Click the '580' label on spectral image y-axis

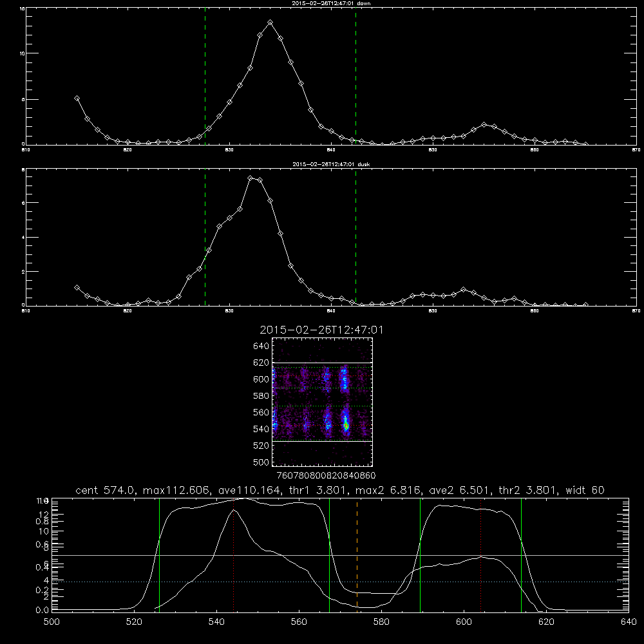[x=261, y=396]
